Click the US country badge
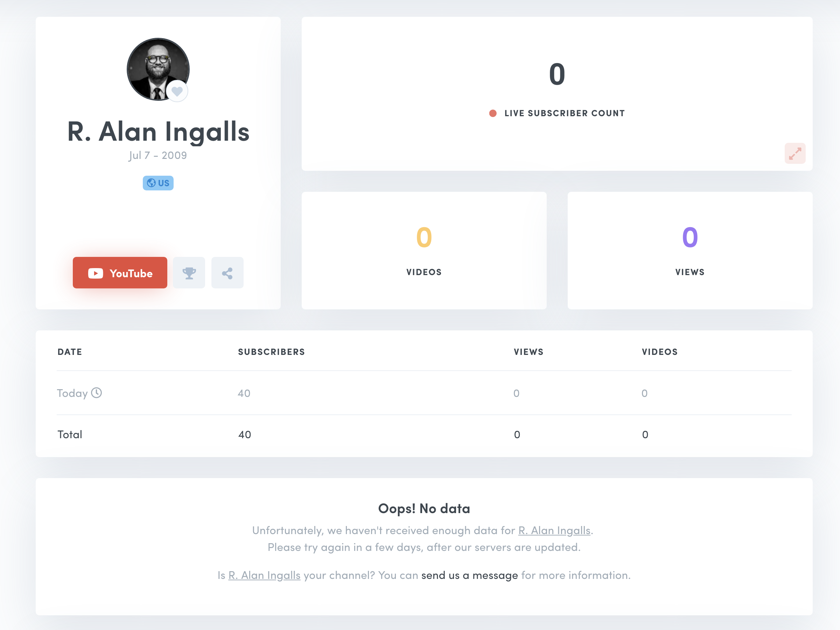Image resolution: width=840 pixels, height=630 pixels. (x=158, y=183)
